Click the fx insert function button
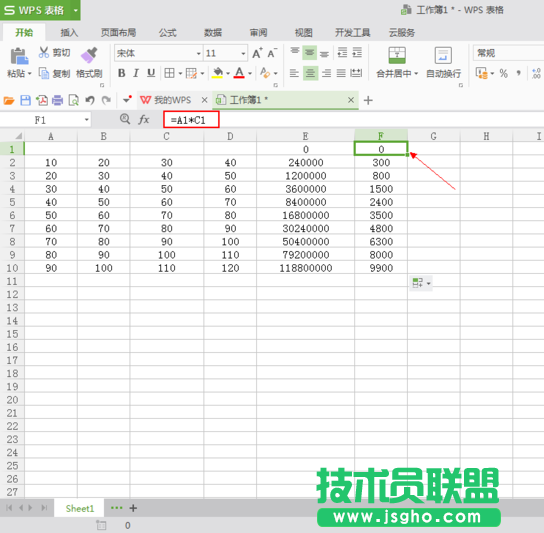Image resolution: width=544 pixels, height=533 pixels. (144, 120)
